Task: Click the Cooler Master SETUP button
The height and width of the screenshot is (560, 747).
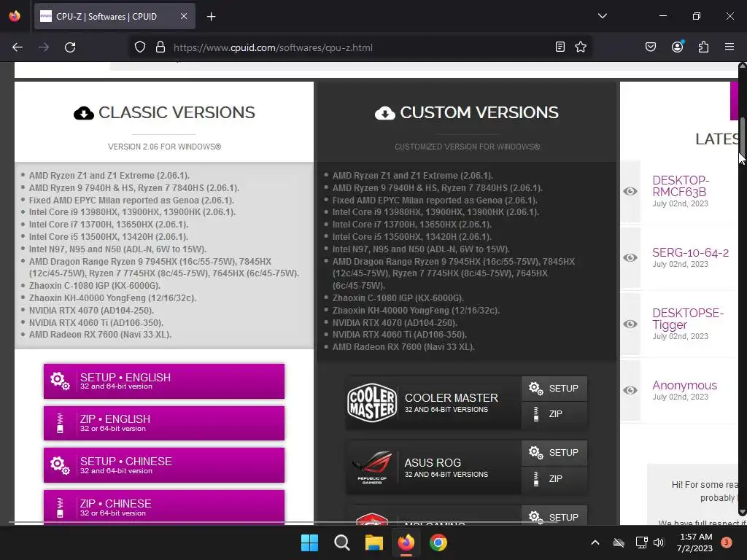Action: coord(554,389)
